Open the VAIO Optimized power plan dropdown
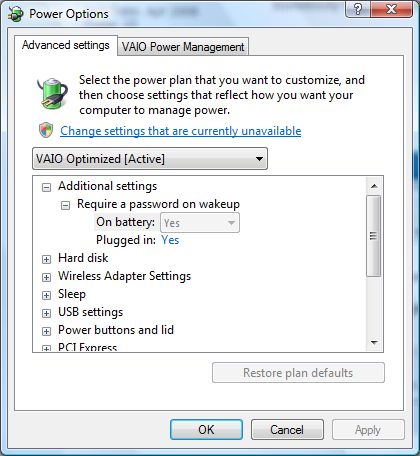The image size is (420, 456). coord(150,159)
